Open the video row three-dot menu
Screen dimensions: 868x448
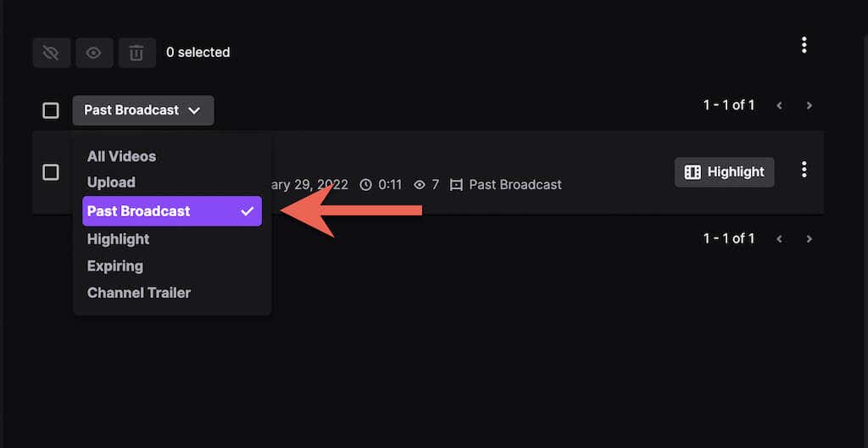804,170
